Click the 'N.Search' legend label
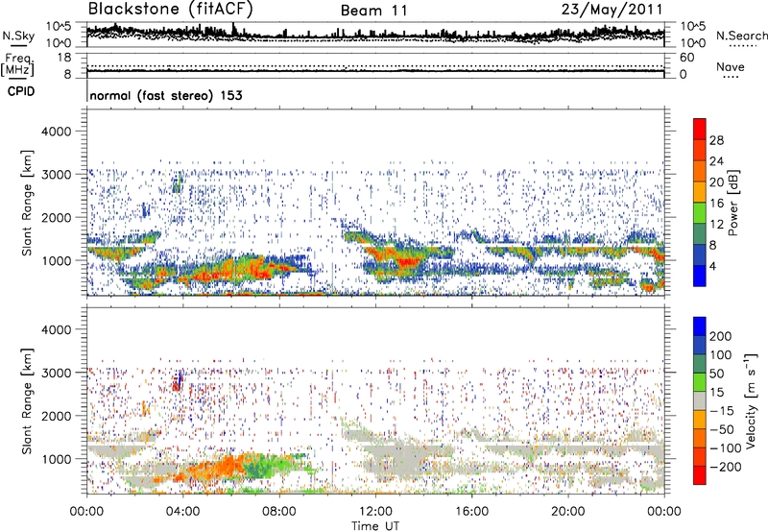 pos(741,36)
